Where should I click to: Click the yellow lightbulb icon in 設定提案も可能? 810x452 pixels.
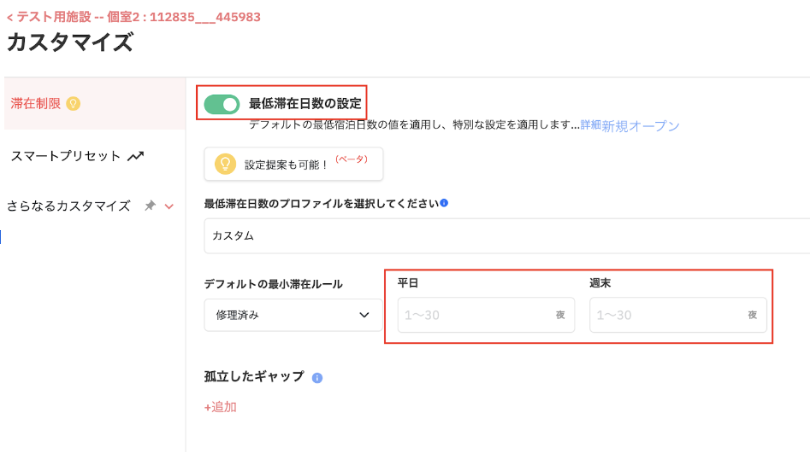point(225,164)
